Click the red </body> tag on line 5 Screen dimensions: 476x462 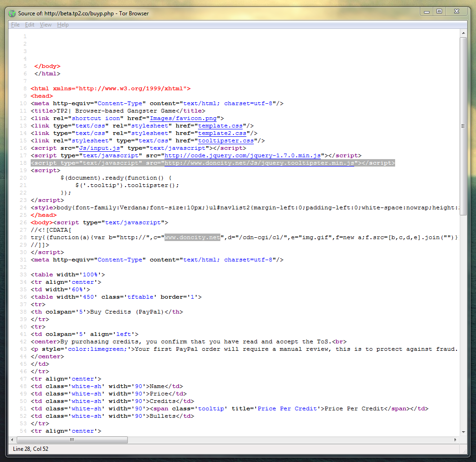pos(47,66)
